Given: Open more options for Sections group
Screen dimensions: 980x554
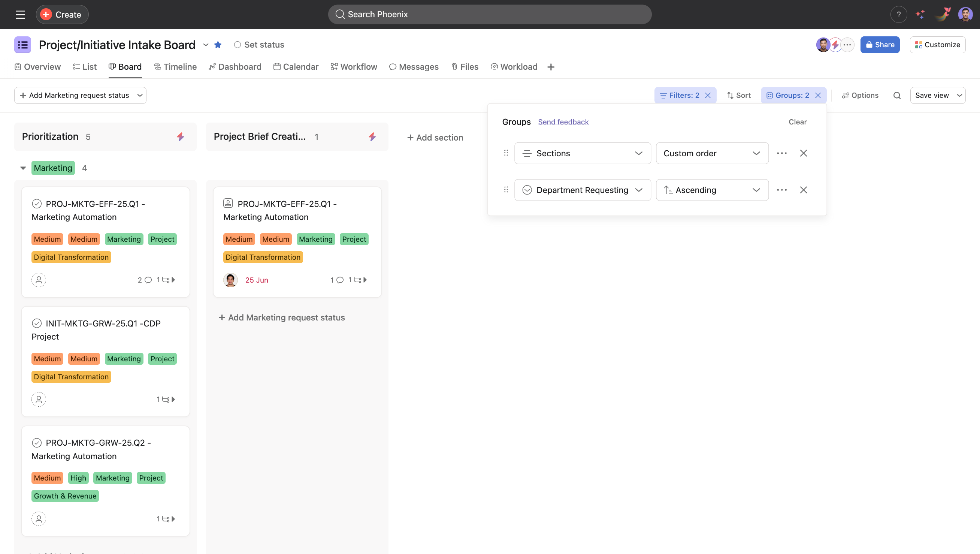Looking at the screenshot, I should click(781, 153).
